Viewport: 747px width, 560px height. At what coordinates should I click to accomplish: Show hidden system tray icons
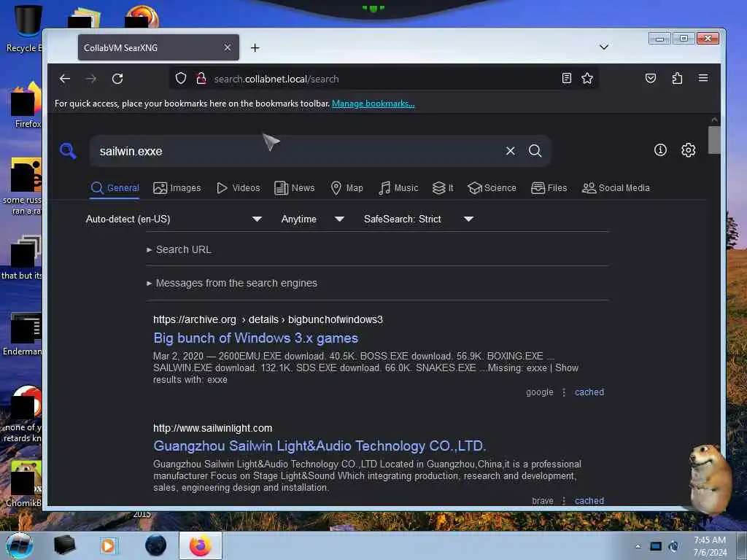pyautogui.click(x=638, y=546)
